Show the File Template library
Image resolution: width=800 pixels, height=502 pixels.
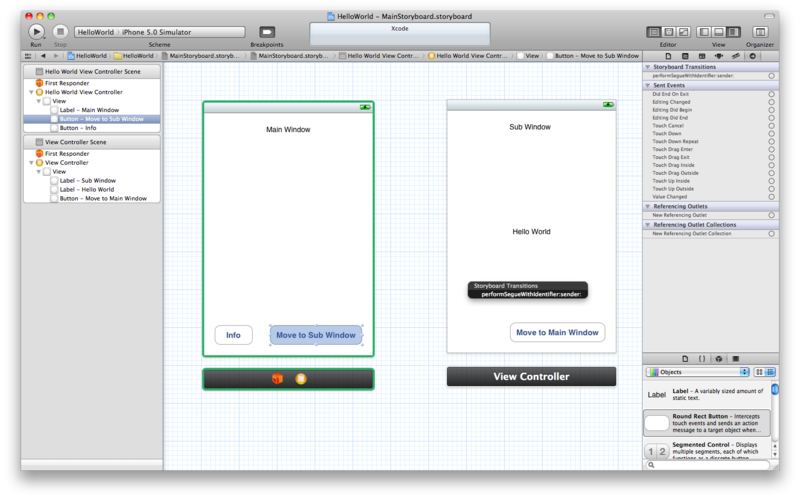click(685, 359)
